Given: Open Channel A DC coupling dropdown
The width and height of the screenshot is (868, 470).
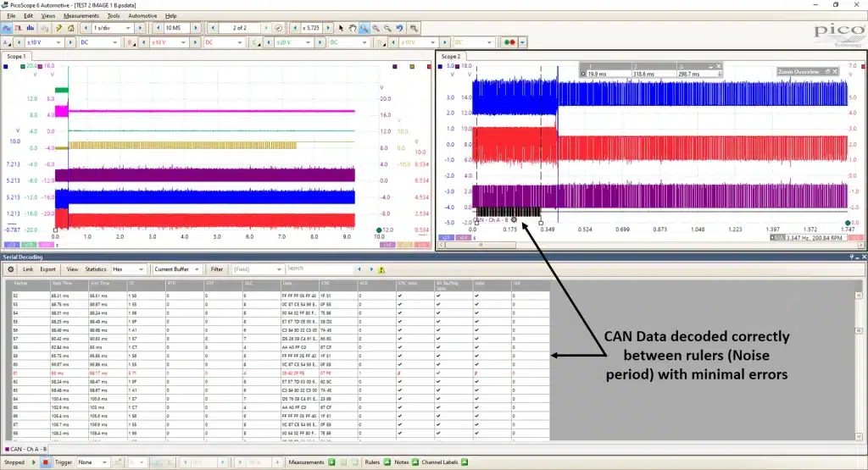Looking at the screenshot, I should 115,42.
